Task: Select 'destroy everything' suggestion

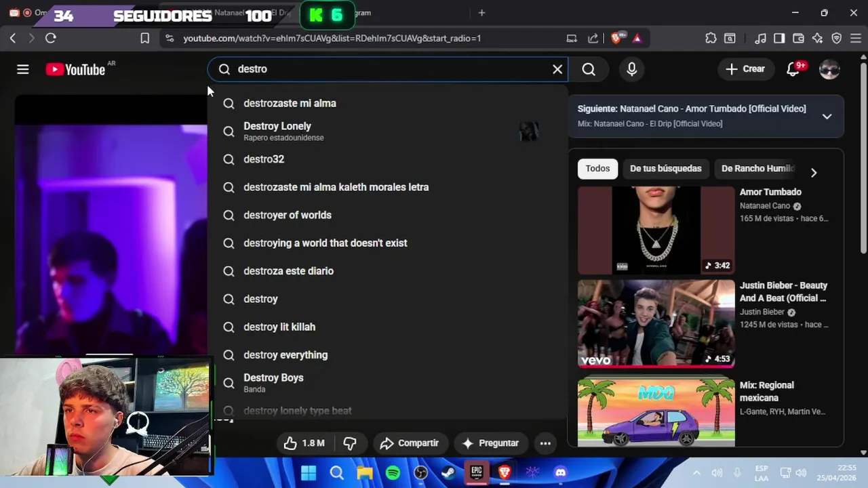Action: tap(387, 354)
